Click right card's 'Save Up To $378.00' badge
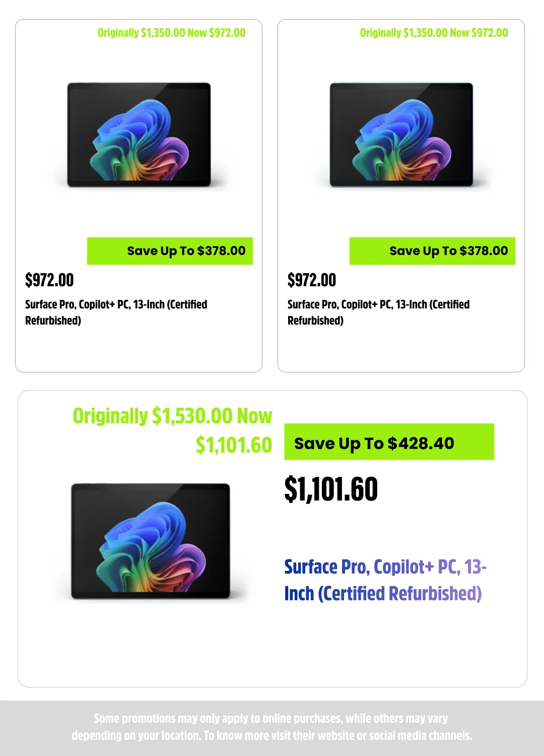 432,251
